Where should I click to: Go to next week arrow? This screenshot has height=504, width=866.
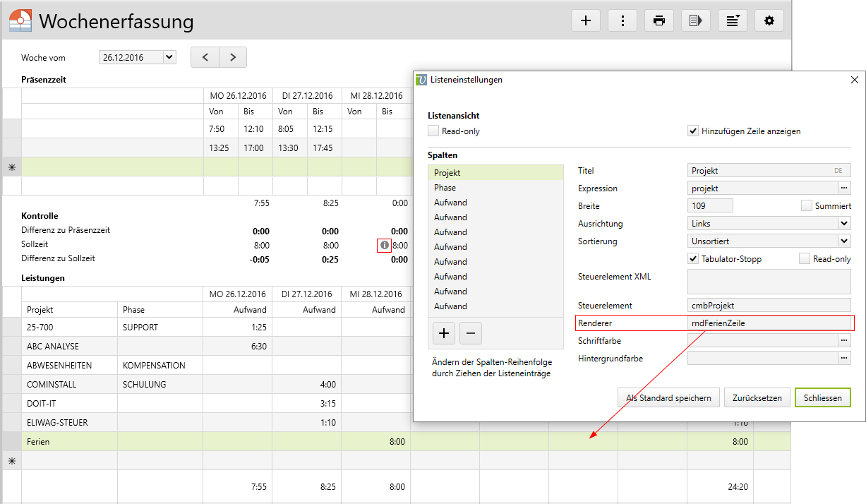[233, 57]
